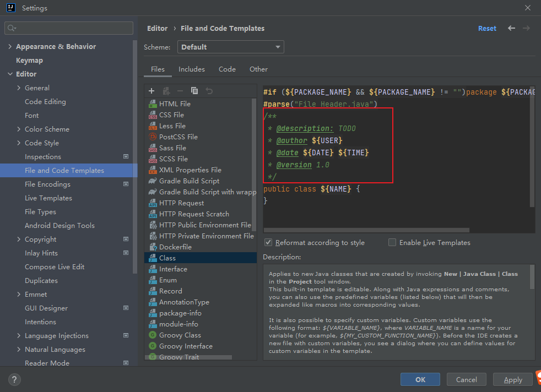The height and width of the screenshot is (392, 541).
Task: Click the project-level icon beside Reader Mode
Action: tap(126, 363)
